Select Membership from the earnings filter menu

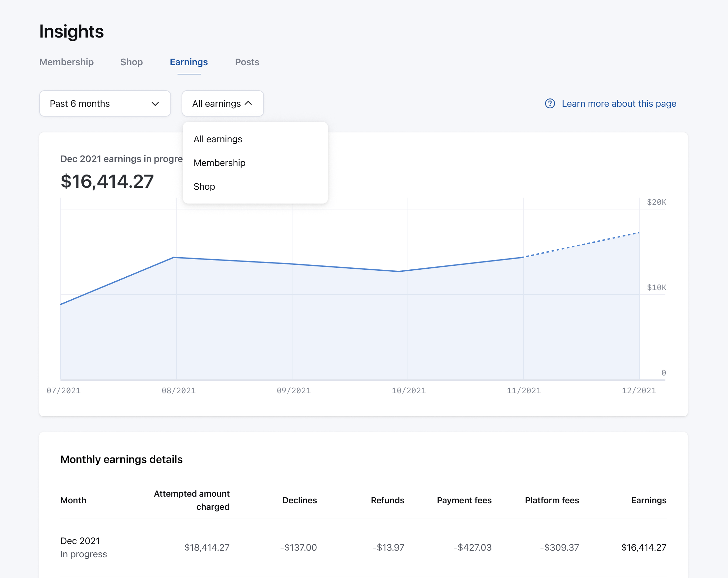[219, 163]
